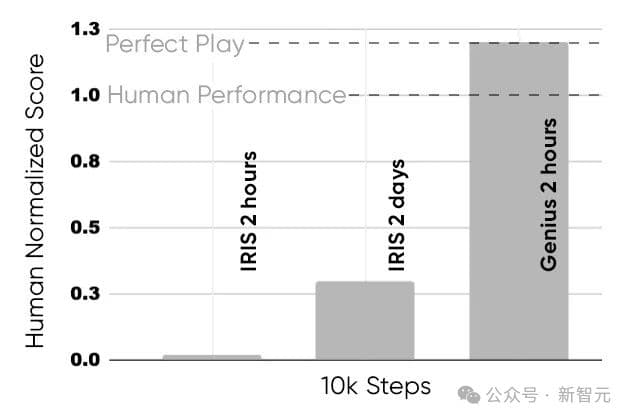This screenshot has width=631, height=420.
Task: Click the rotated 'Genius 2 hours' label
Action: pyautogui.click(x=548, y=194)
